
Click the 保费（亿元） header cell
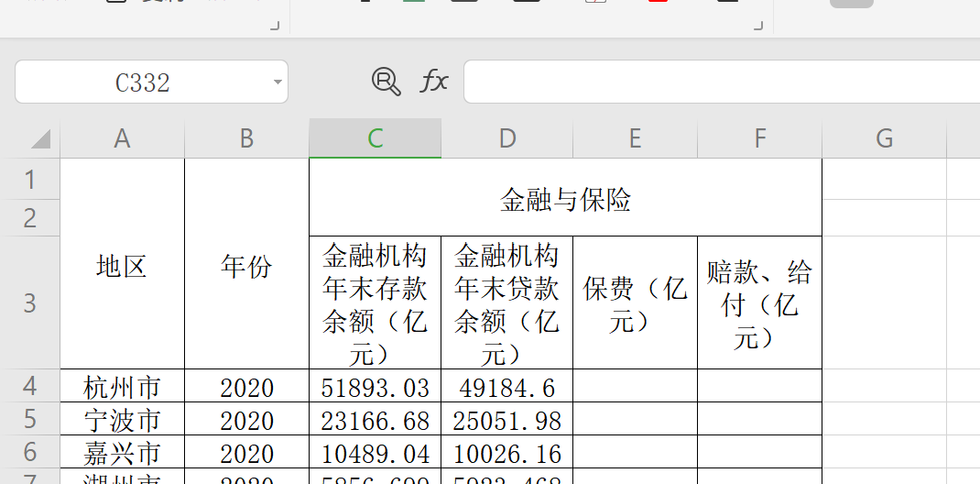click(635, 302)
